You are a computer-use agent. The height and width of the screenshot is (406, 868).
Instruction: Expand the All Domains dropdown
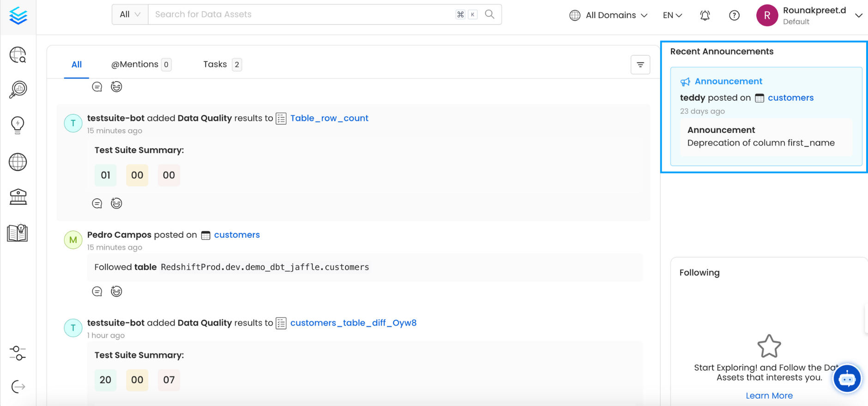(x=609, y=15)
